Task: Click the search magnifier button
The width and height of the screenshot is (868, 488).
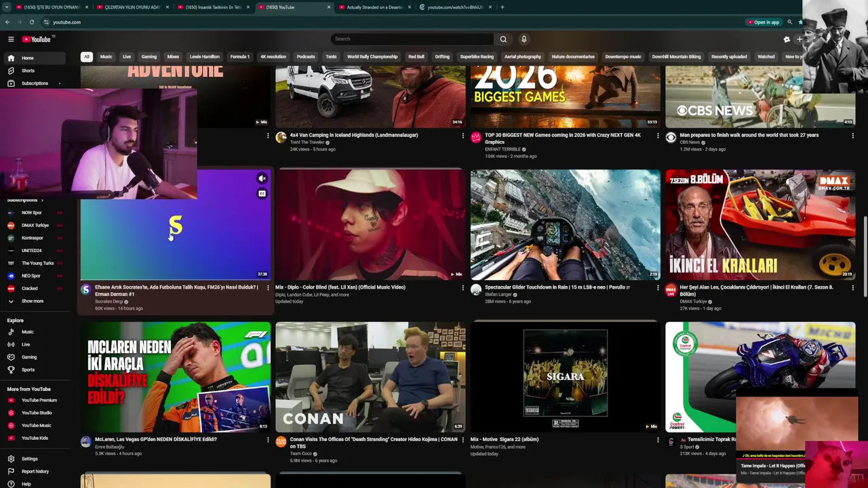Action: pos(503,39)
